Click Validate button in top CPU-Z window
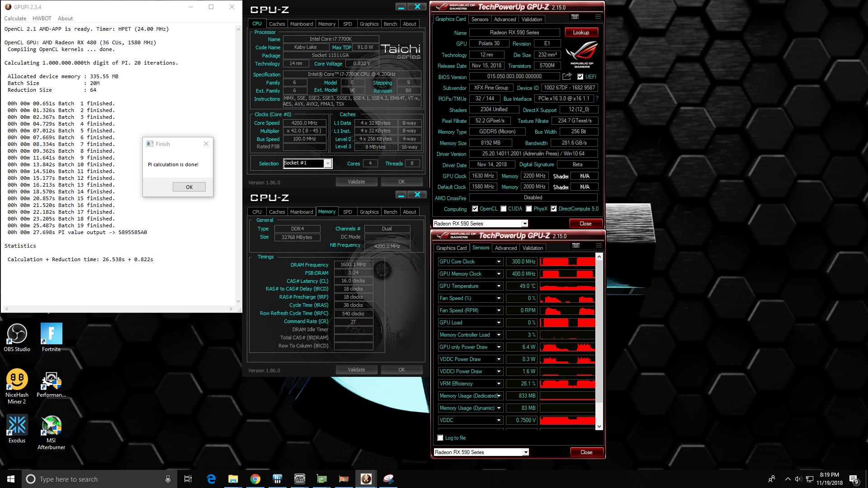 [x=356, y=182]
